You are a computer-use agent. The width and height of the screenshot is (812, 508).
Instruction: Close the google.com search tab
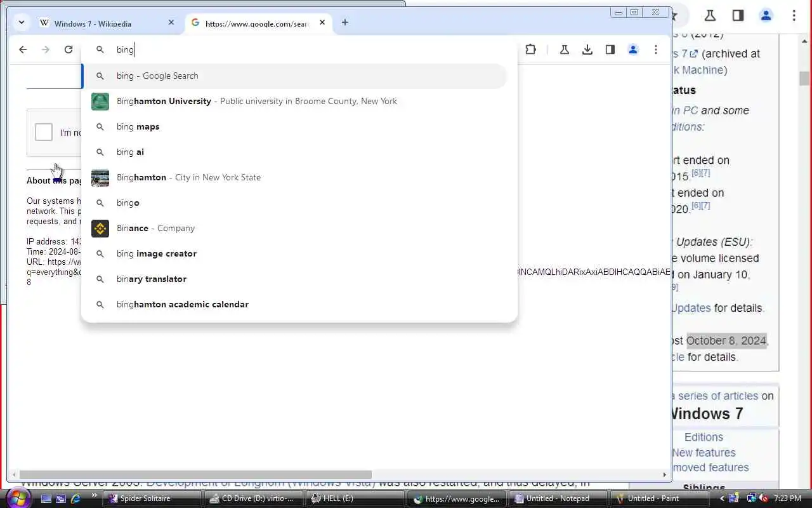[x=322, y=22]
